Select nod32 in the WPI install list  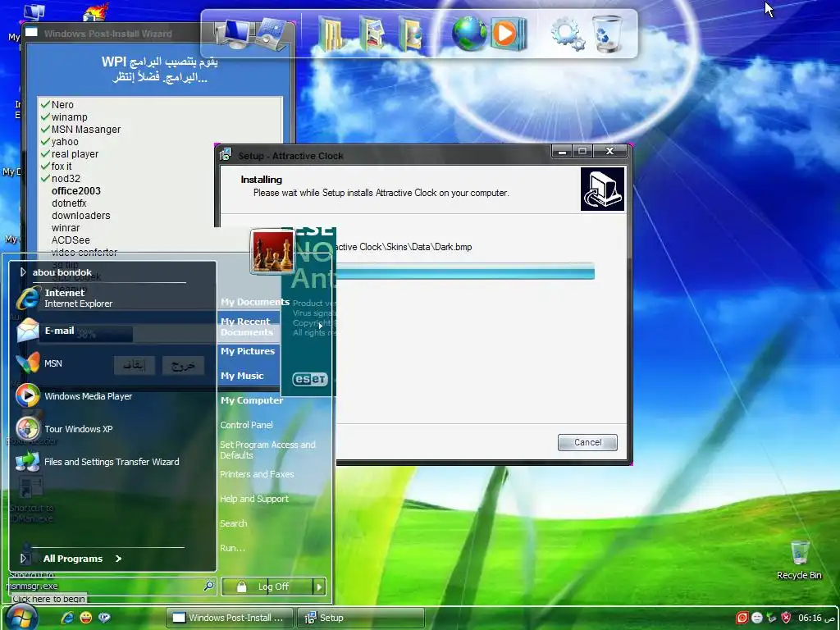click(66, 178)
